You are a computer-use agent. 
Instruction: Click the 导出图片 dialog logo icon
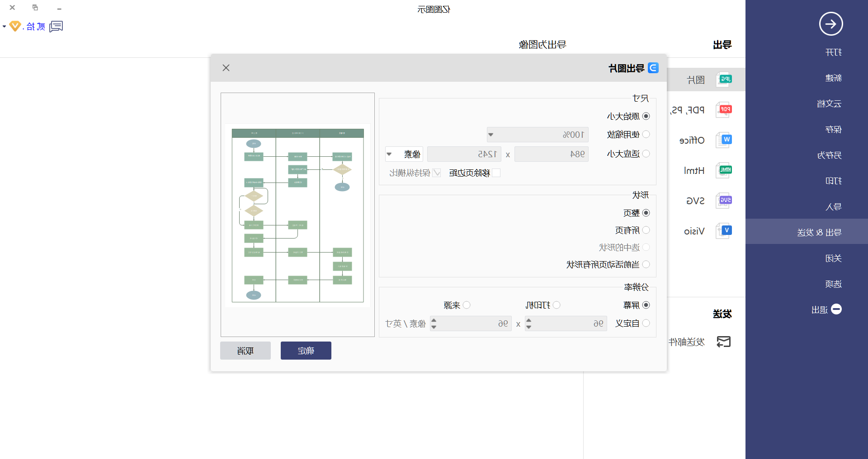tap(653, 68)
